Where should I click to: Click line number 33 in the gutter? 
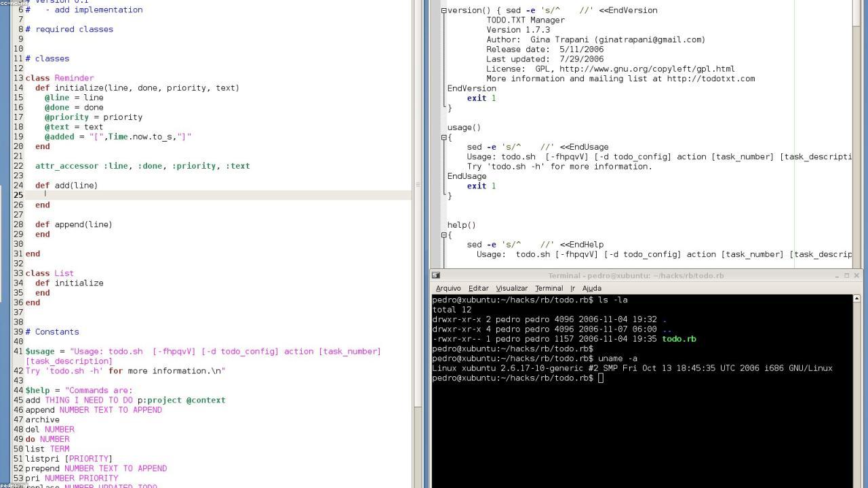point(19,274)
